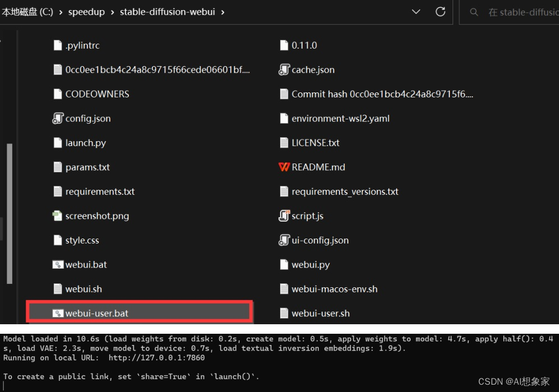Select the screenshot.png file name
Viewport: 559px width, 392px height.
(x=97, y=216)
